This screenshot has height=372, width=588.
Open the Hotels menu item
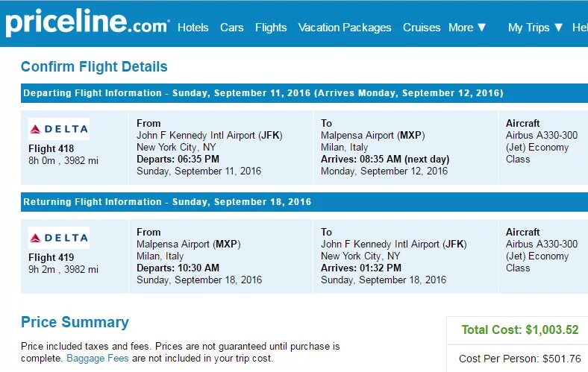193,28
